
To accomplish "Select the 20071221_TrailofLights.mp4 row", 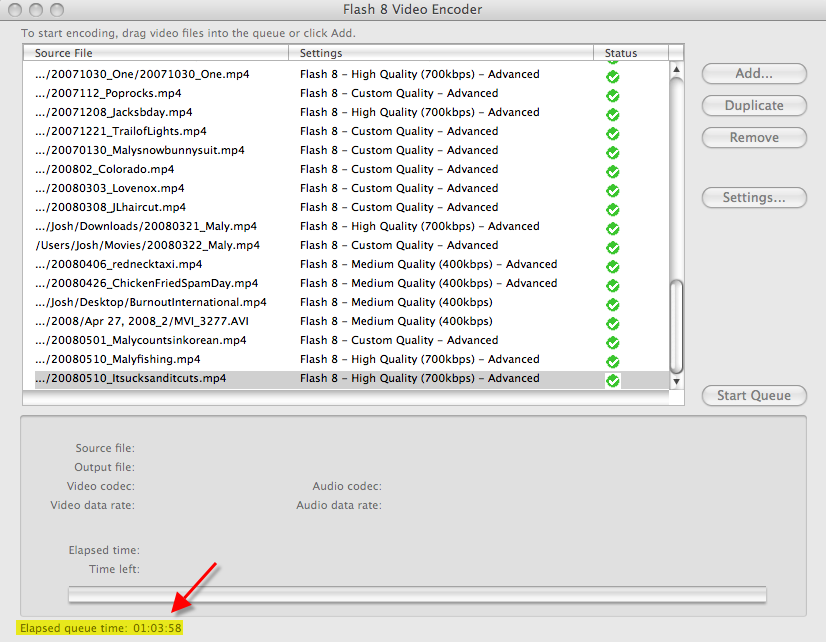I will [x=346, y=131].
